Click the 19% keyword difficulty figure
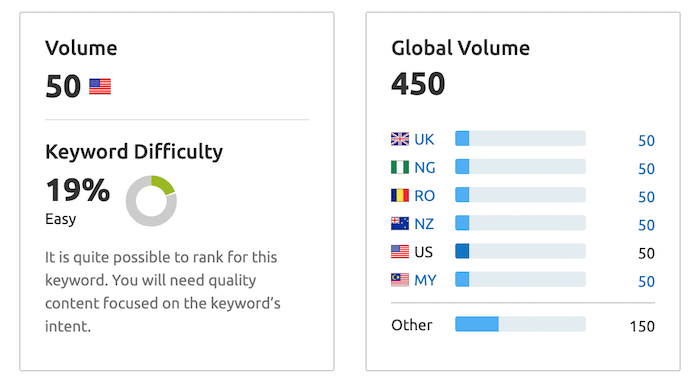 click(x=78, y=190)
